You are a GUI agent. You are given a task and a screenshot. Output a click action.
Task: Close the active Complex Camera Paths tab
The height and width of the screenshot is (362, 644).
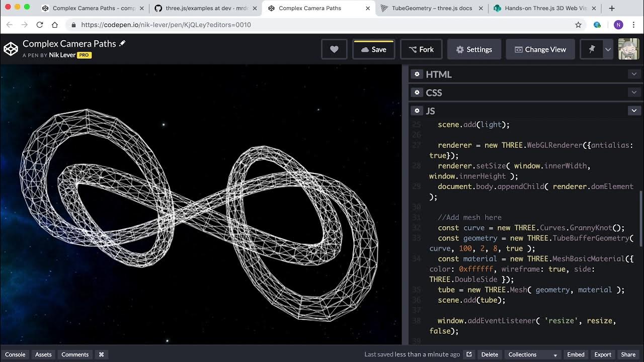point(368,8)
